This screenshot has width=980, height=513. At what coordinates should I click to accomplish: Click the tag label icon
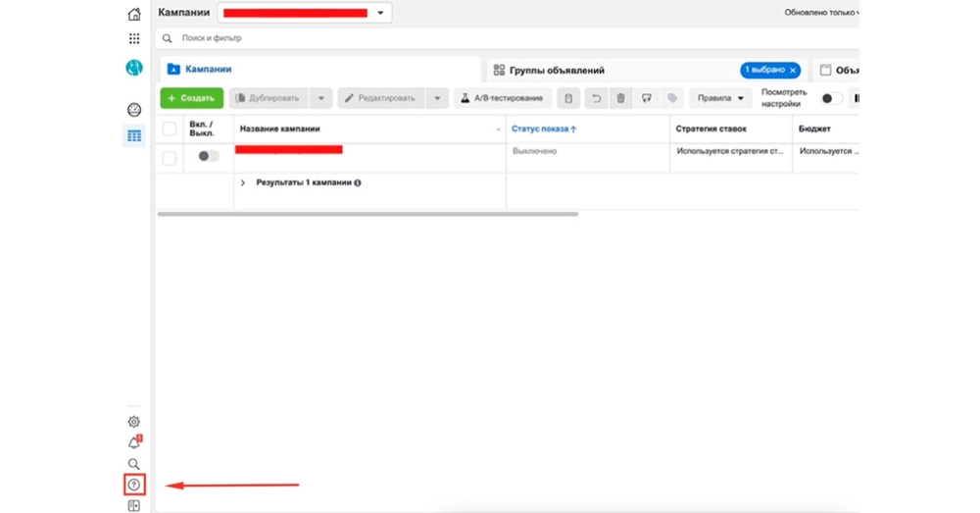click(x=672, y=98)
